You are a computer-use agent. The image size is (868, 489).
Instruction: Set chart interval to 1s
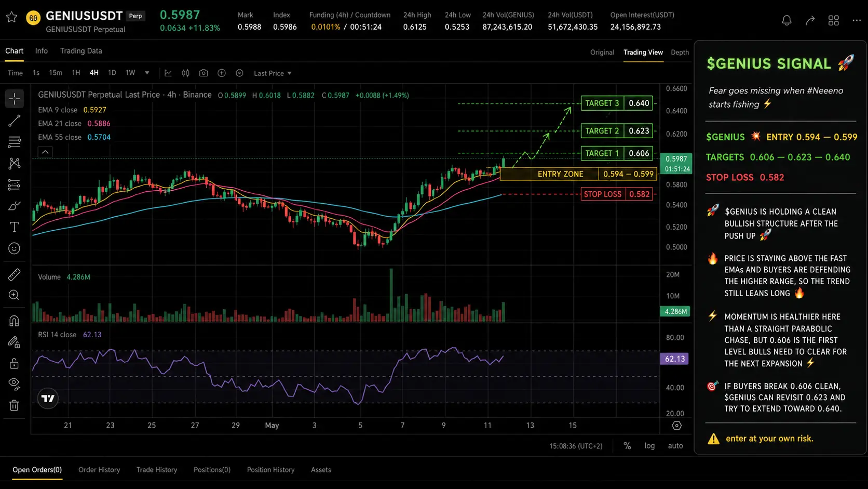tap(36, 73)
